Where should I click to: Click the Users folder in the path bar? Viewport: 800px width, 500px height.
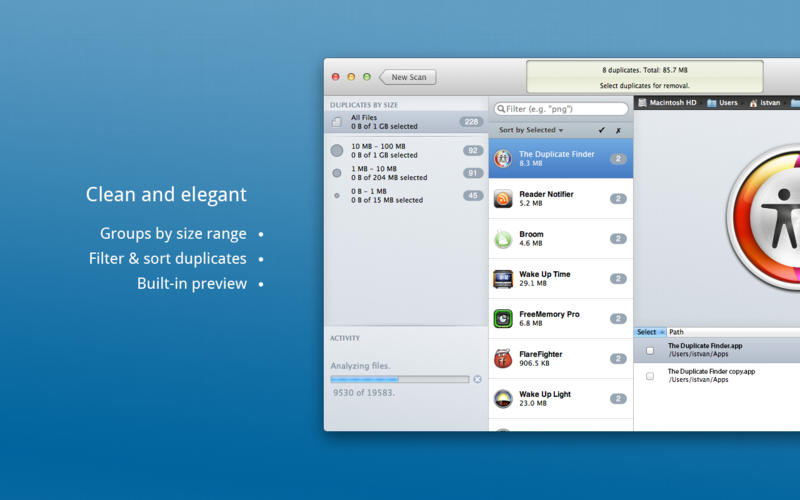pyautogui.click(x=722, y=103)
